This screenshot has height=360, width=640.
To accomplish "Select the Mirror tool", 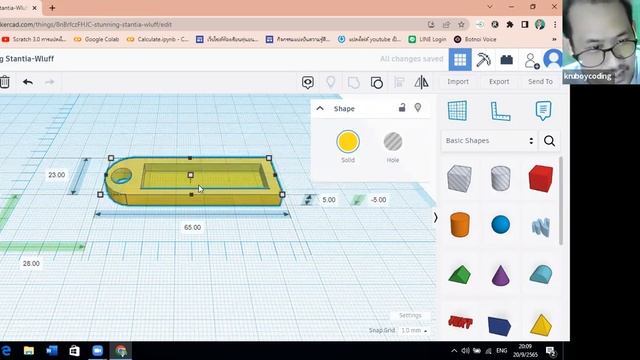I will pos(421,82).
